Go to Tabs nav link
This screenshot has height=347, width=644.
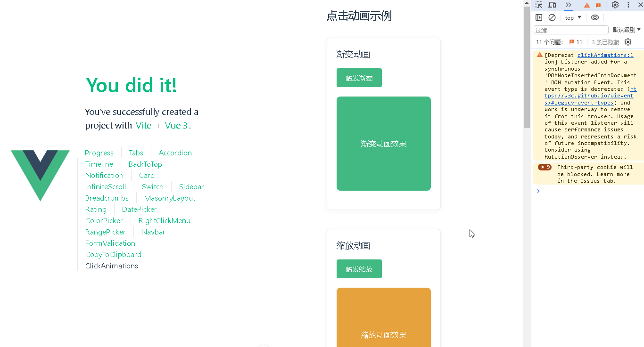(136, 153)
